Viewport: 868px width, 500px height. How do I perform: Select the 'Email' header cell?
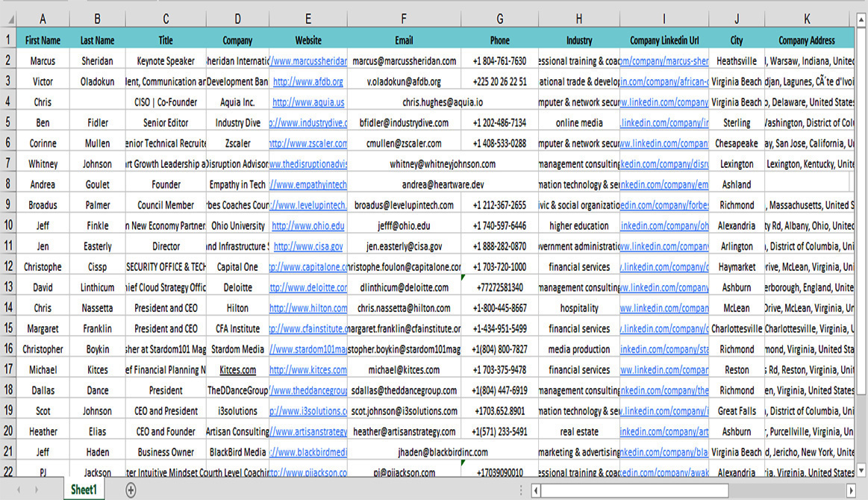pyautogui.click(x=404, y=40)
